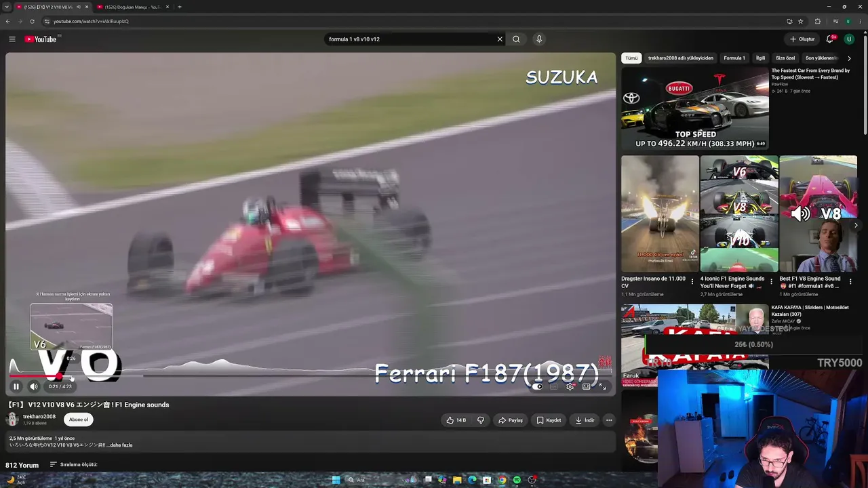Switch to the Doğukan Manço browser tab
The image size is (868, 488).
click(132, 7)
